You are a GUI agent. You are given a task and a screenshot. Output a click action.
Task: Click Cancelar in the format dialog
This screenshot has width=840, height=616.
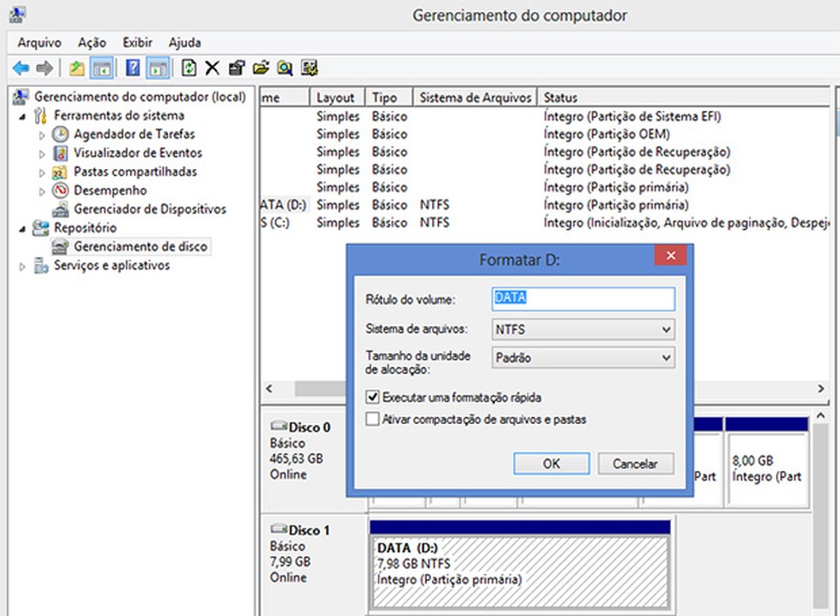(635, 463)
